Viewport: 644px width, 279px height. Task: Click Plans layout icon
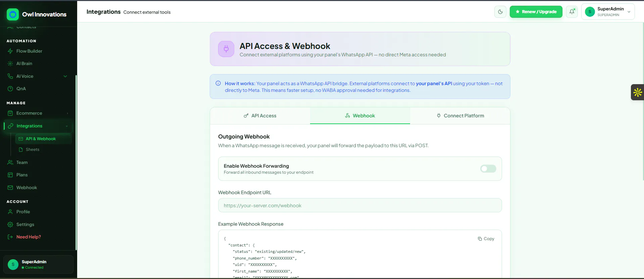click(10, 175)
